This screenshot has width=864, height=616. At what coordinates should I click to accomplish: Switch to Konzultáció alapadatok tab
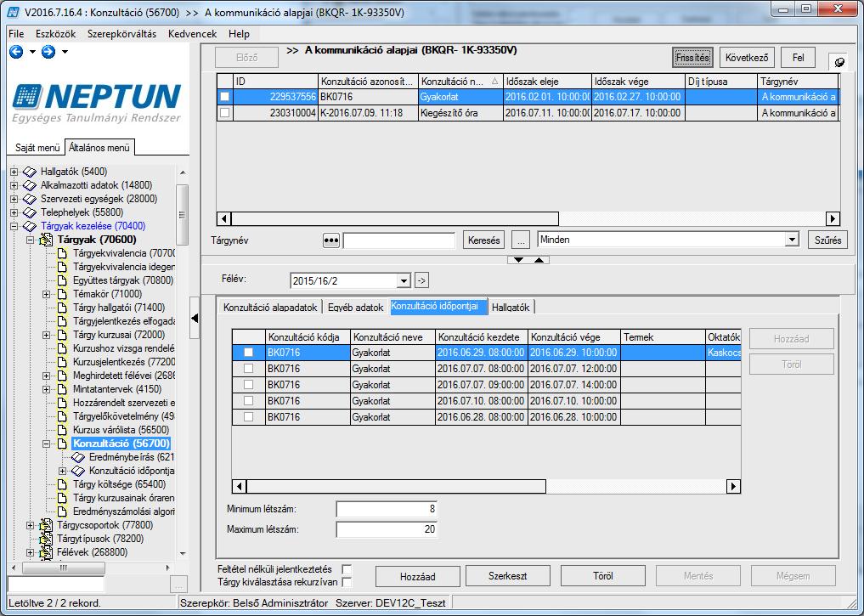click(270, 308)
